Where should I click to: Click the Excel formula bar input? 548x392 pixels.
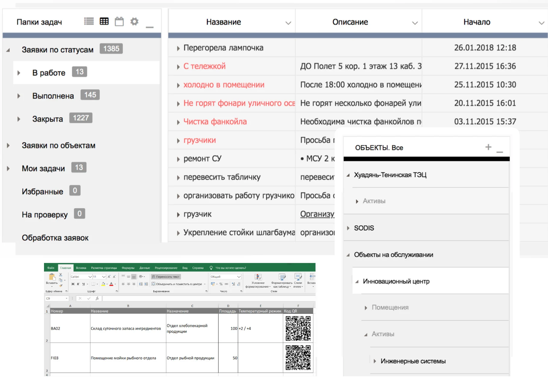click(x=209, y=299)
